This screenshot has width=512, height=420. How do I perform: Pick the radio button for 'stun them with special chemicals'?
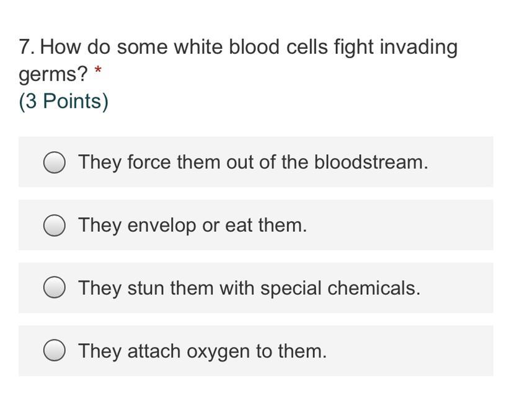[x=54, y=288]
